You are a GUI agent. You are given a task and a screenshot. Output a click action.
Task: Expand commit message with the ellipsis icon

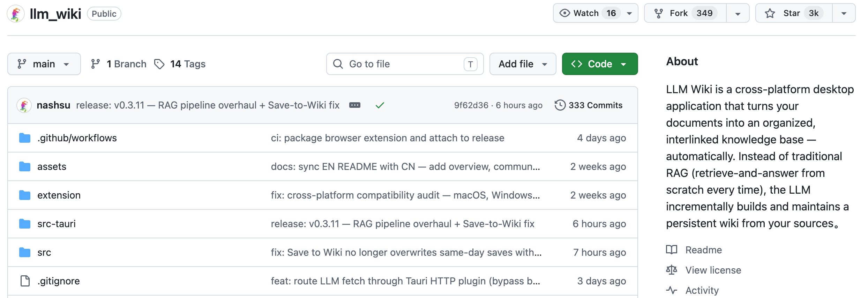pos(354,105)
